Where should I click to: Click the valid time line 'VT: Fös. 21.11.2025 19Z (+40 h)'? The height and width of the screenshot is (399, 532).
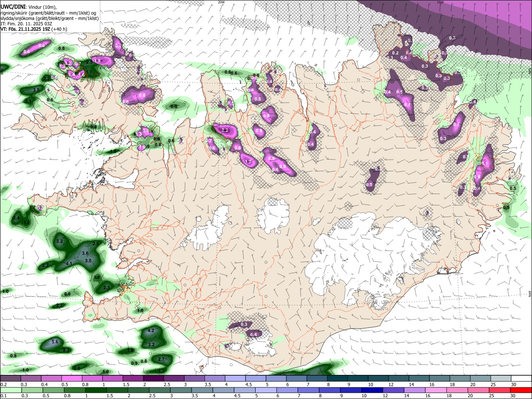click(x=34, y=29)
